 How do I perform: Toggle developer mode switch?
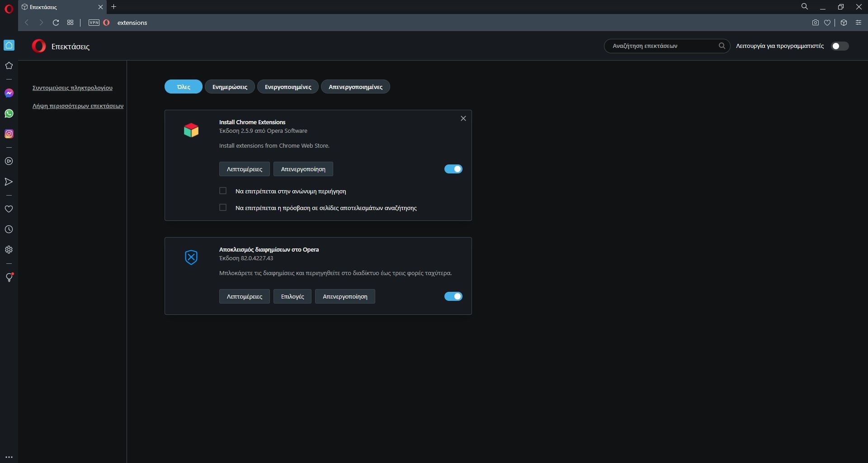840,46
